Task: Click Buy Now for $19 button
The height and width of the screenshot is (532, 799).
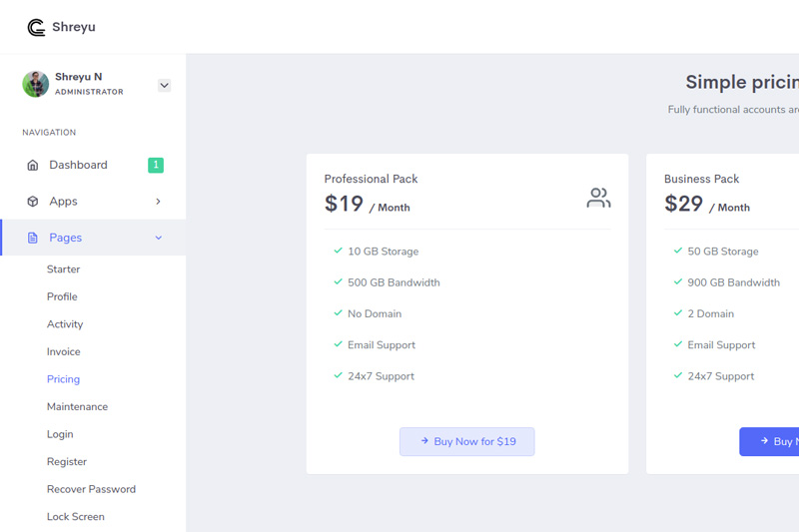Action: pos(466,441)
